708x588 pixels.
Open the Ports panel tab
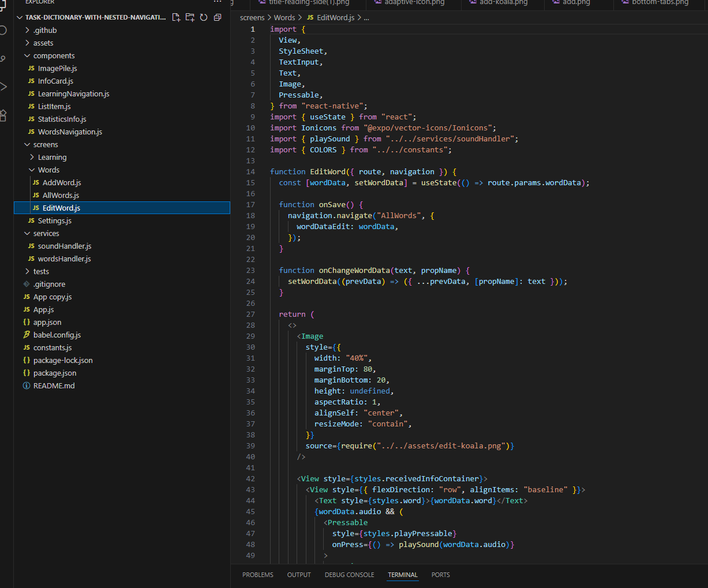(x=441, y=575)
